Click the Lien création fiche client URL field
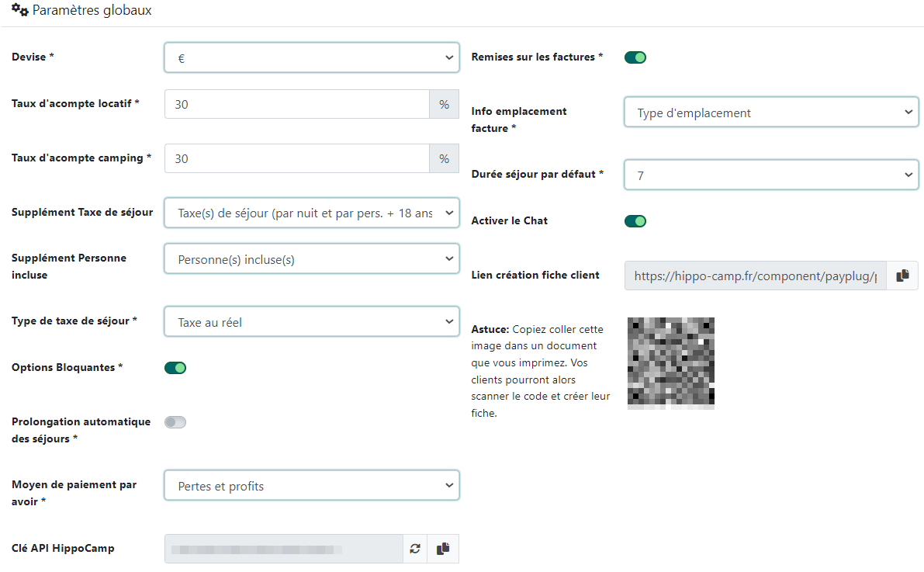Image resolution: width=924 pixels, height=572 pixels. point(755,276)
